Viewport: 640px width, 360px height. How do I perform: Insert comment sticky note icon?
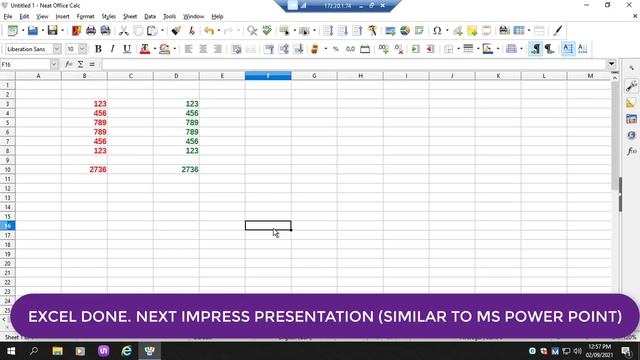point(472,31)
